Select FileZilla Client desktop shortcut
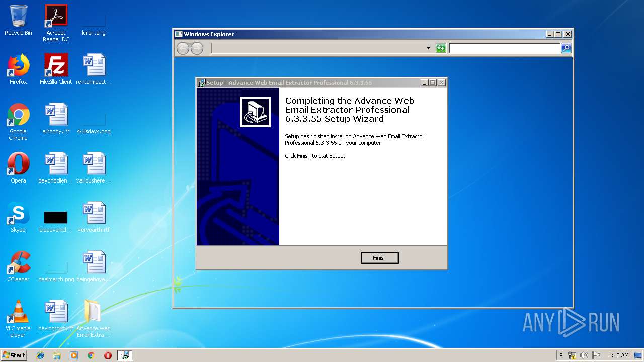The image size is (644, 362). pos(56,69)
